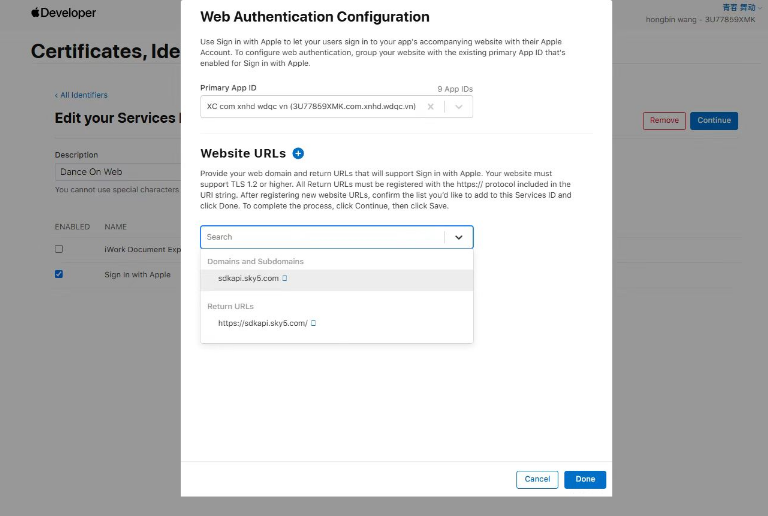
Task: Toggle the iWork Document Export checkbox
Action: tap(59, 249)
